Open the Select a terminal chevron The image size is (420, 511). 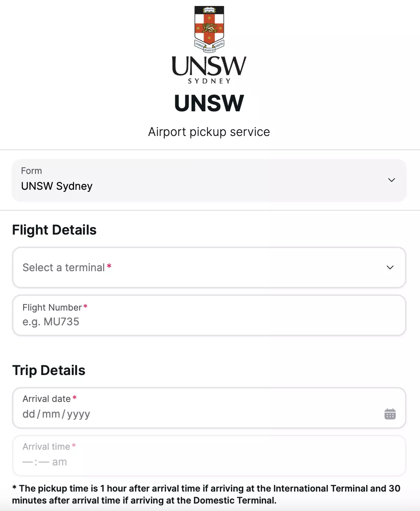390,267
